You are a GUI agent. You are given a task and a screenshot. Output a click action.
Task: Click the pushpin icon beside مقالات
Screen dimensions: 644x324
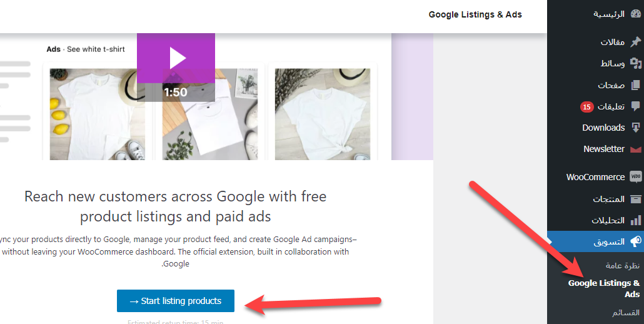tap(635, 42)
